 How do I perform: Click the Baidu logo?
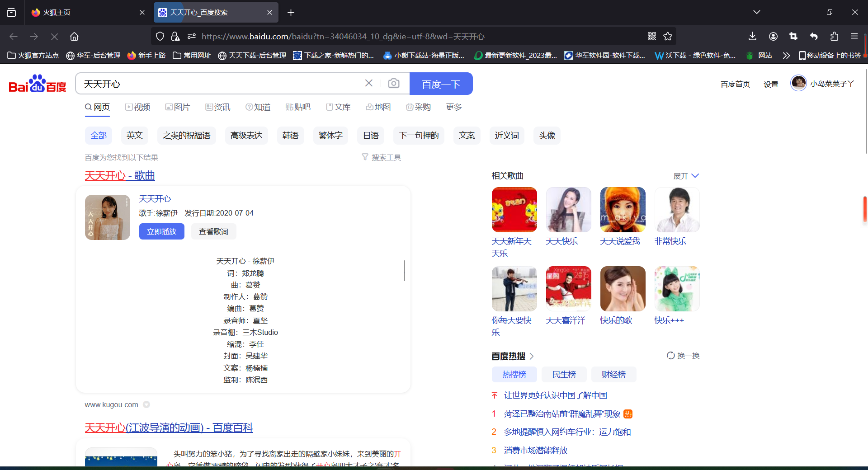pyautogui.click(x=38, y=84)
